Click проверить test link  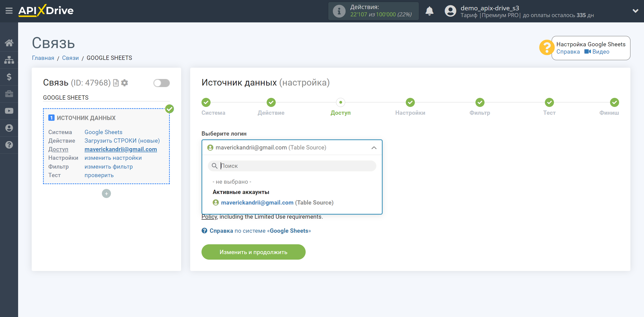click(99, 175)
